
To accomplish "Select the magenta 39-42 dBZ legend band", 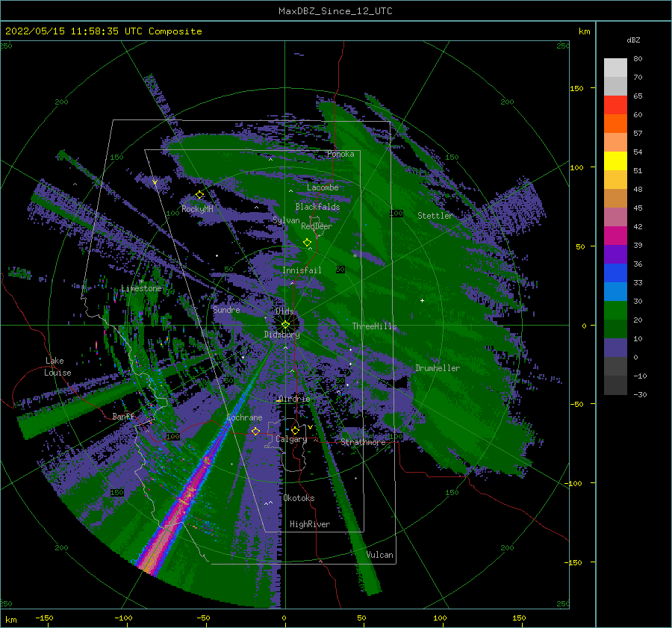I will [615, 236].
